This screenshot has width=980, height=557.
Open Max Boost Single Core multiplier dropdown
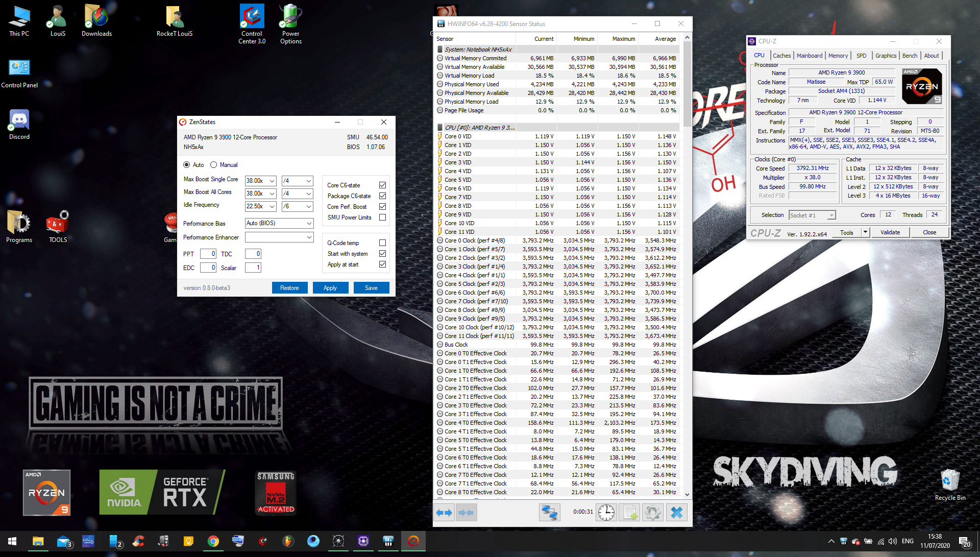260,181
